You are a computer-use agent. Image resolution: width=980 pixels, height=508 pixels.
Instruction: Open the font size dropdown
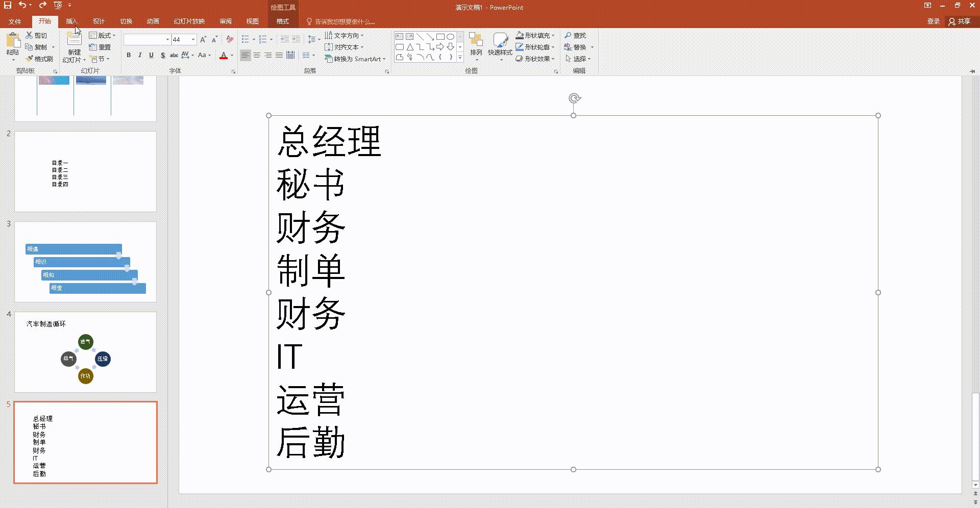click(192, 39)
